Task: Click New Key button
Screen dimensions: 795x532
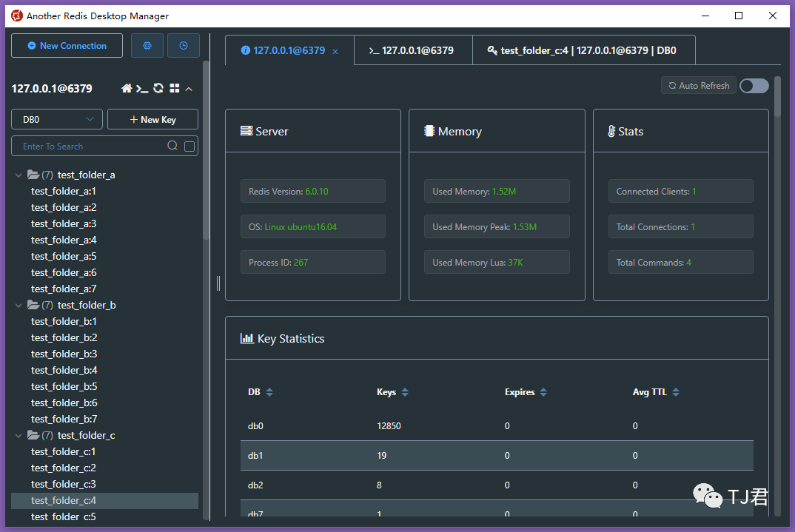Action: (x=152, y=120)
